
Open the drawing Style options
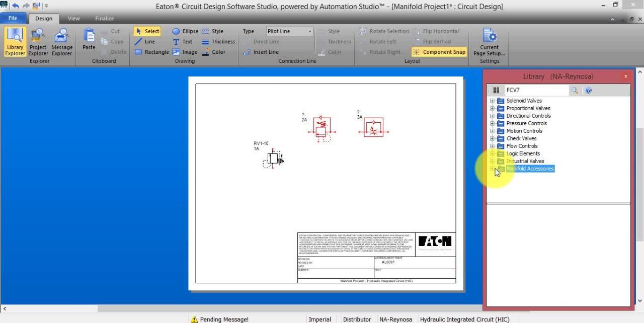(x=212, y=31)
